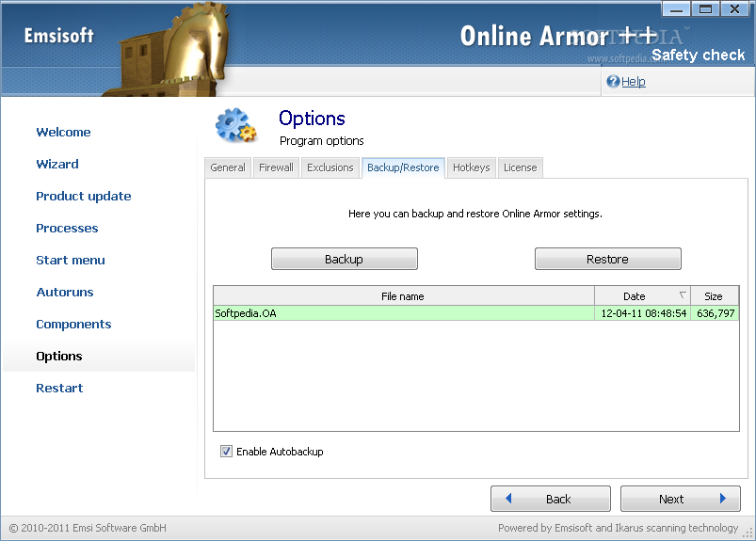Click the blue Help question mark icon
Screen dimensions: 756x541
pyautogui.click(x=613, y=82)
